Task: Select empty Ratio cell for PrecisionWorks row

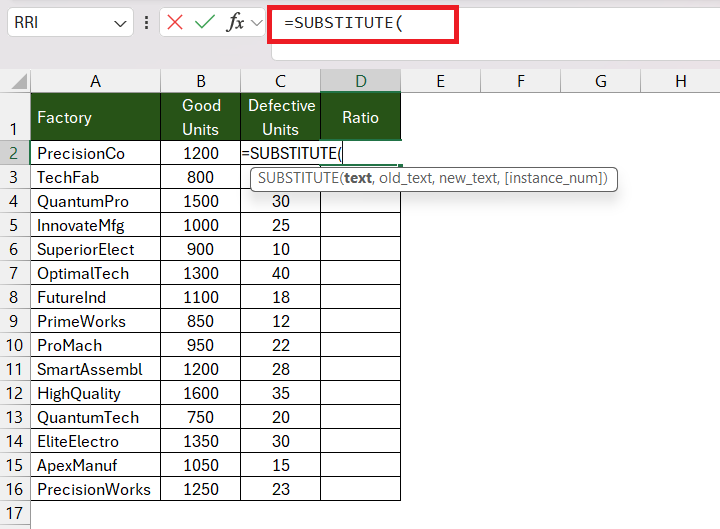Action: click(360, 489)
